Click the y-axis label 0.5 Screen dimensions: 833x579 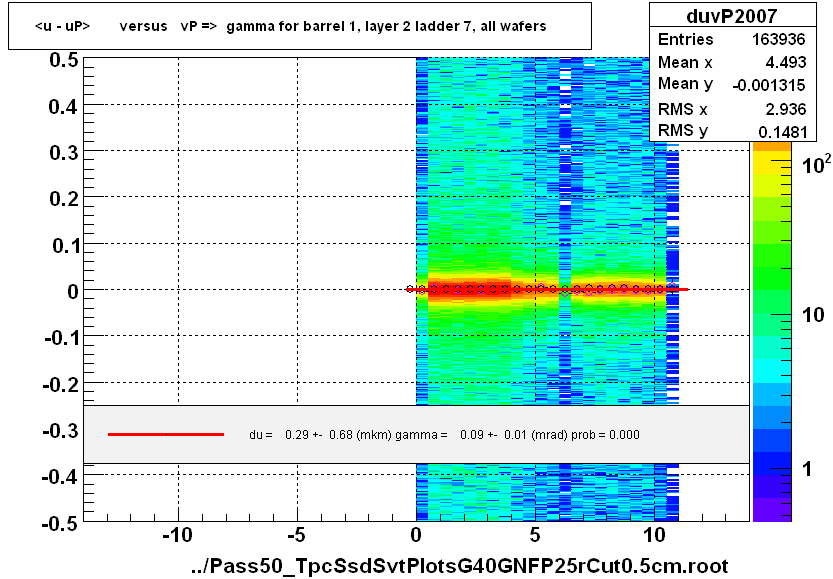pyautogui.click(x=64, y=60)
